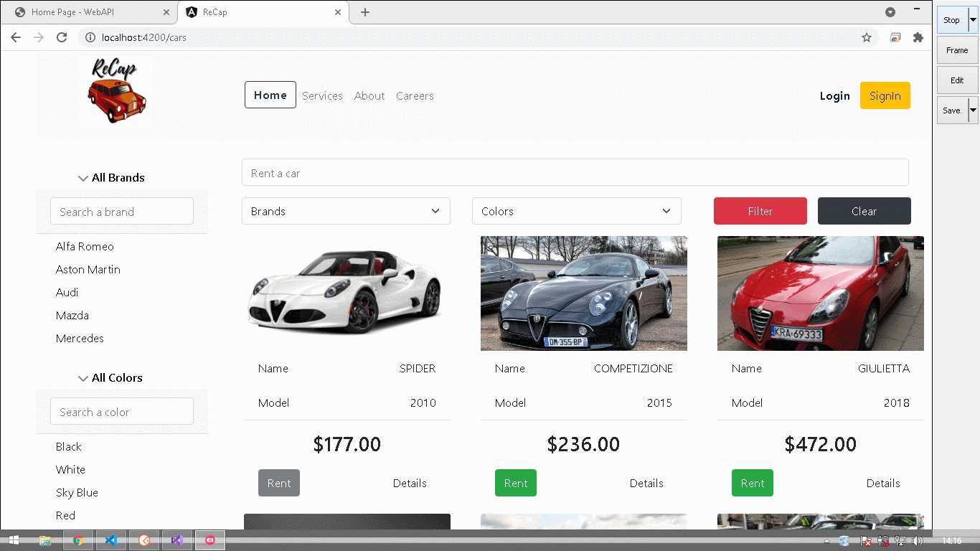
Task: Open Details for the COMPETIZIONE car
Action: point(646,483)
